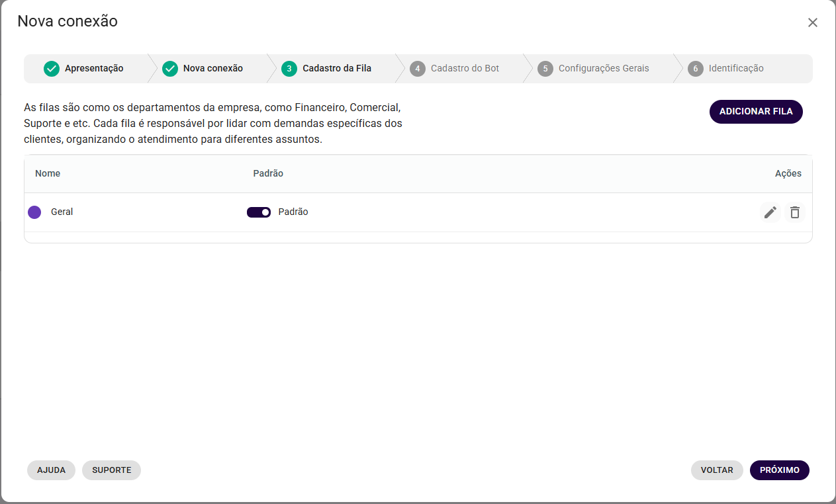Delete the Geral queue using trash icon
This screenshot has height=504, width=836.
pyautogui.click(x=795, y=212)
